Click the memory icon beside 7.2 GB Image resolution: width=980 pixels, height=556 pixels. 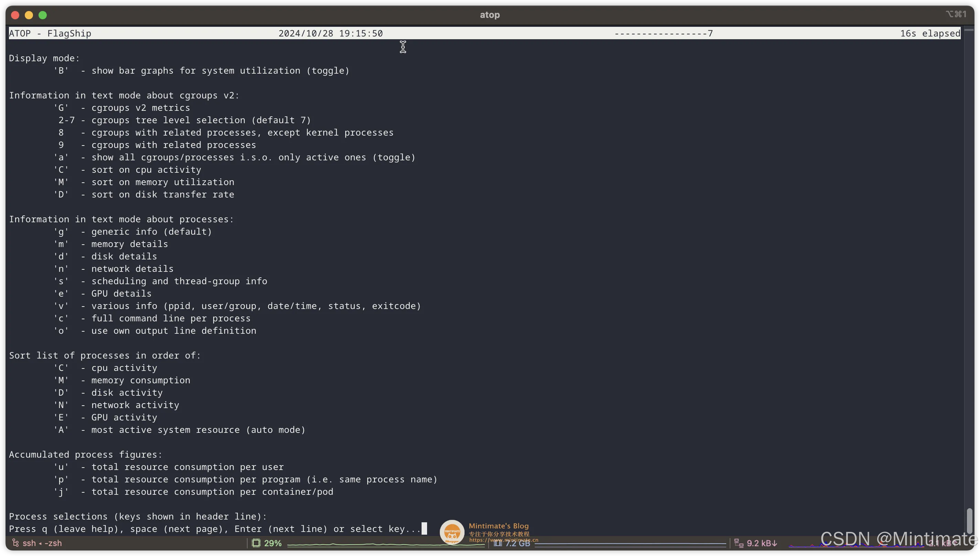click(498, 543)
